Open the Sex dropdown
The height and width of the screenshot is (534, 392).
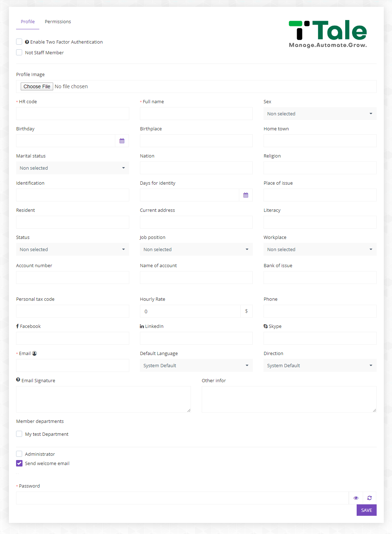[320, 114]
